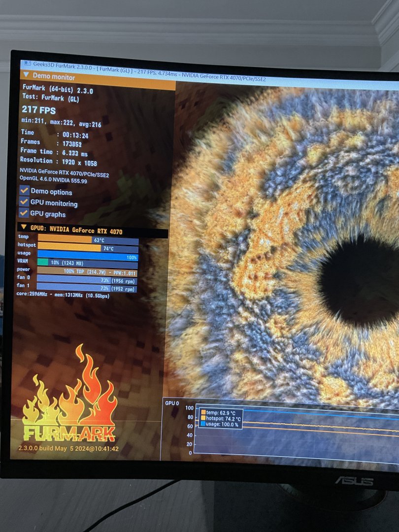
Task: Click the 217 FPS readout
Action: tap(39, 109)
